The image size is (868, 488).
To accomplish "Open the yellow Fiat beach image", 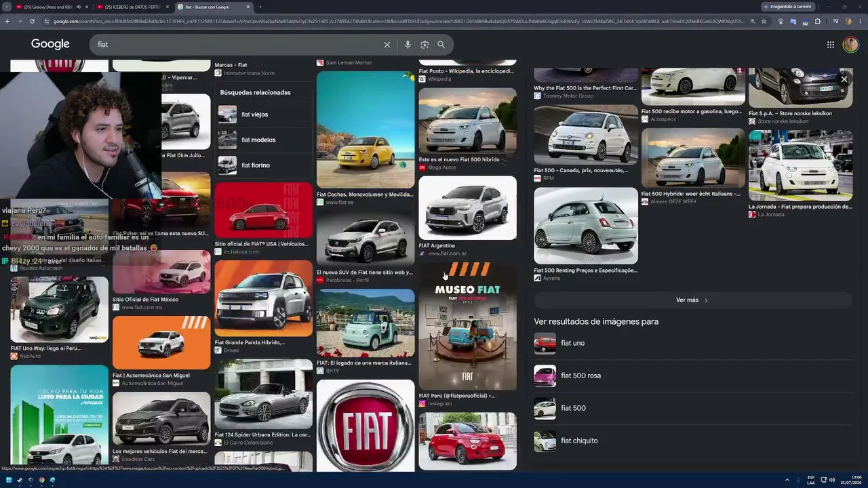I will coord(366,129).
